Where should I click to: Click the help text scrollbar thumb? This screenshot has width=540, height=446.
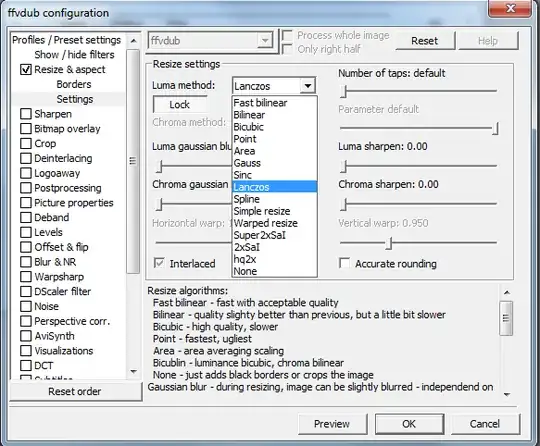pos(506,318)
